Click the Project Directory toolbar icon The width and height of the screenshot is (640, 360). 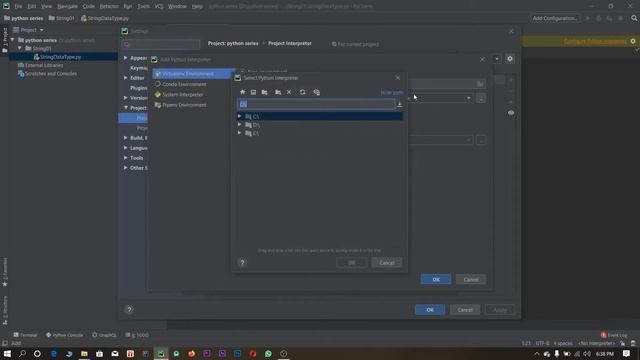click(264, 92)
